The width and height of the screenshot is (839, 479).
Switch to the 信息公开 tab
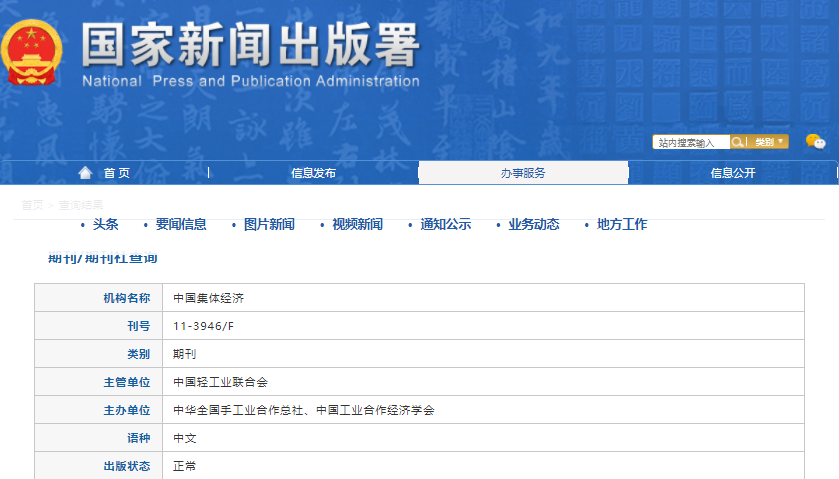[733, 173]
